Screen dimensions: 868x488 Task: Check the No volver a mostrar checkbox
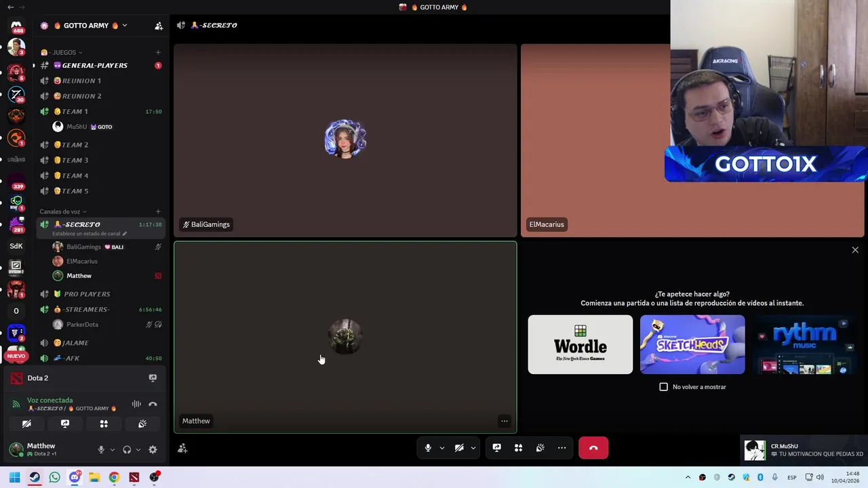[664, 387]
